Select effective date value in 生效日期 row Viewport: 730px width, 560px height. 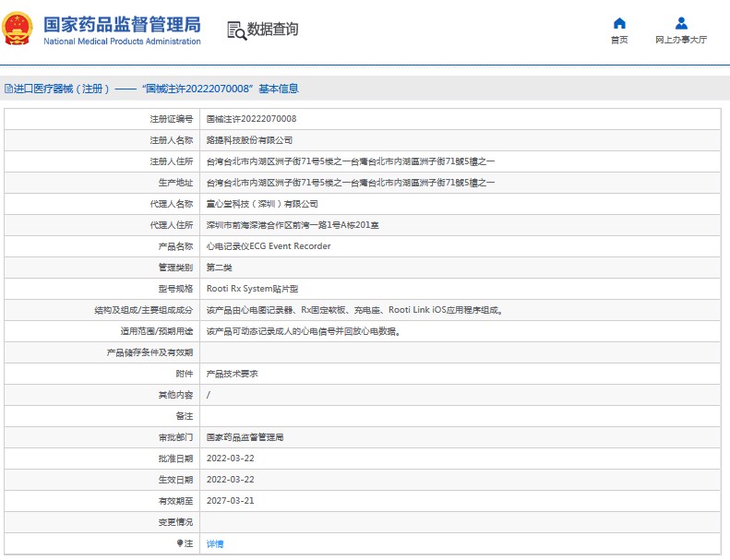point(231,480)
